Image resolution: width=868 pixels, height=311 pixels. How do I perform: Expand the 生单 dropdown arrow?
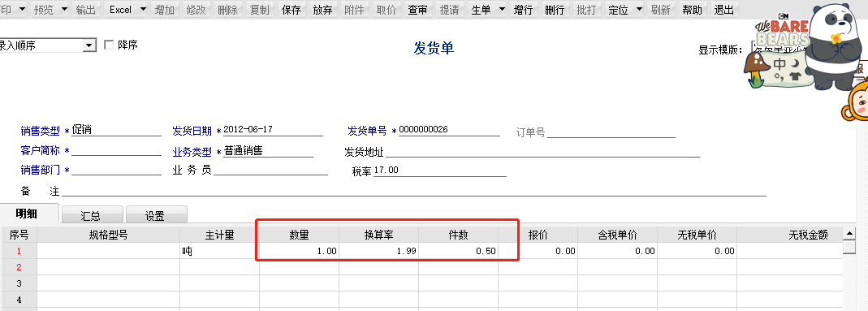tap(502, 10)
